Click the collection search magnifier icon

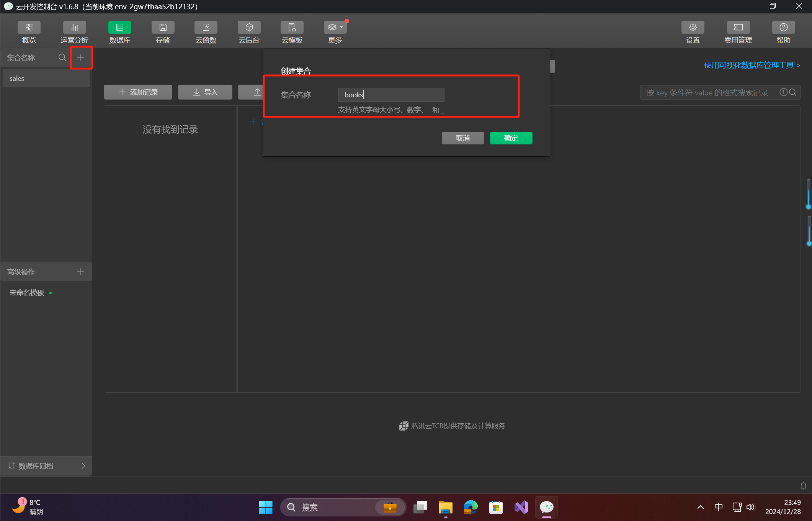click(x=62, y=57)
